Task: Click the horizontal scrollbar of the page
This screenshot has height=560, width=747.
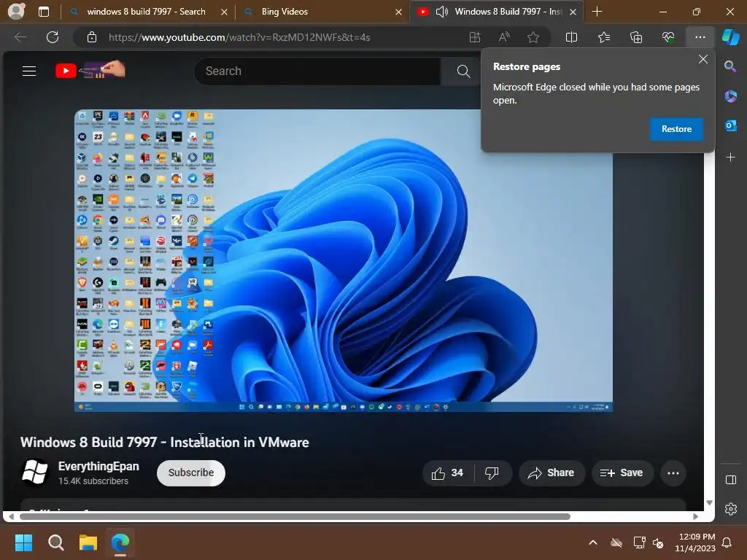Action: (295, 517)
